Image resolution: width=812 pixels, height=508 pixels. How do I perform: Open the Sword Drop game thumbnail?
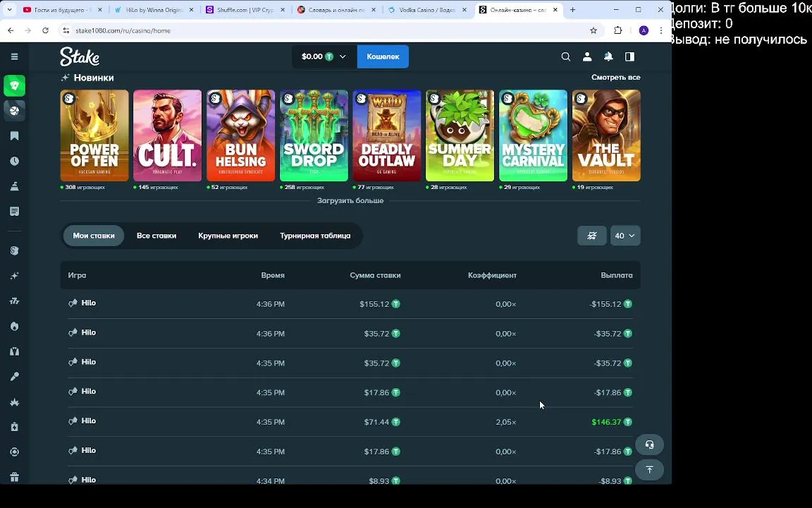[314, 135]
